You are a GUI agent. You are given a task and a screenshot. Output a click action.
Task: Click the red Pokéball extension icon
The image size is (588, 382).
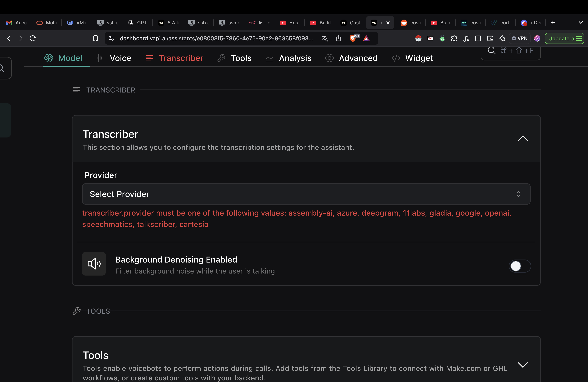click(x=418, y=38)
